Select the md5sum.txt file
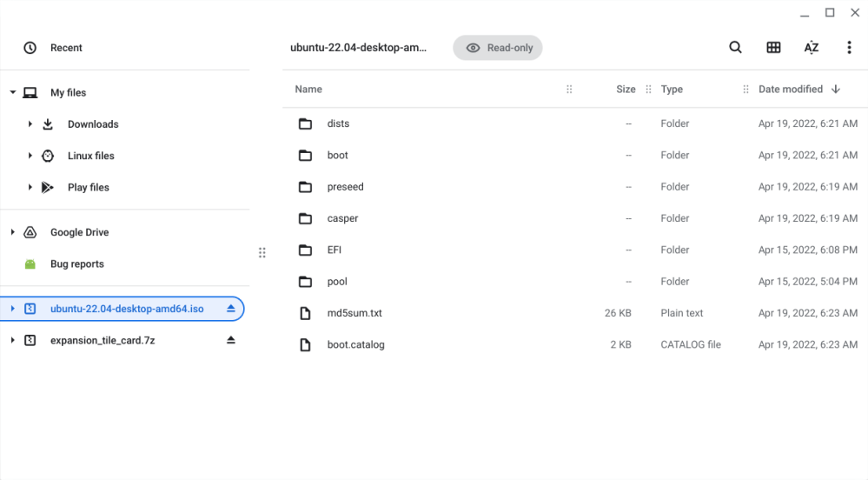 354,313
